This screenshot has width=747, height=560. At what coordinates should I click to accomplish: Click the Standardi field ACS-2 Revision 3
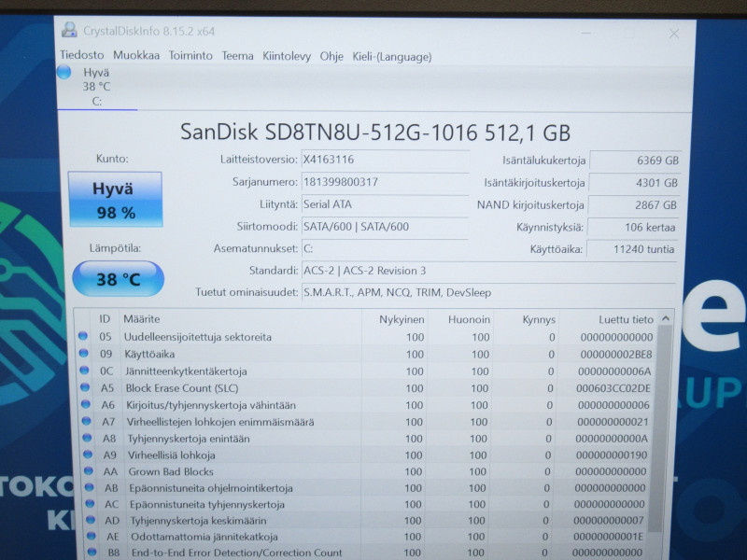(x=488, y=271)
